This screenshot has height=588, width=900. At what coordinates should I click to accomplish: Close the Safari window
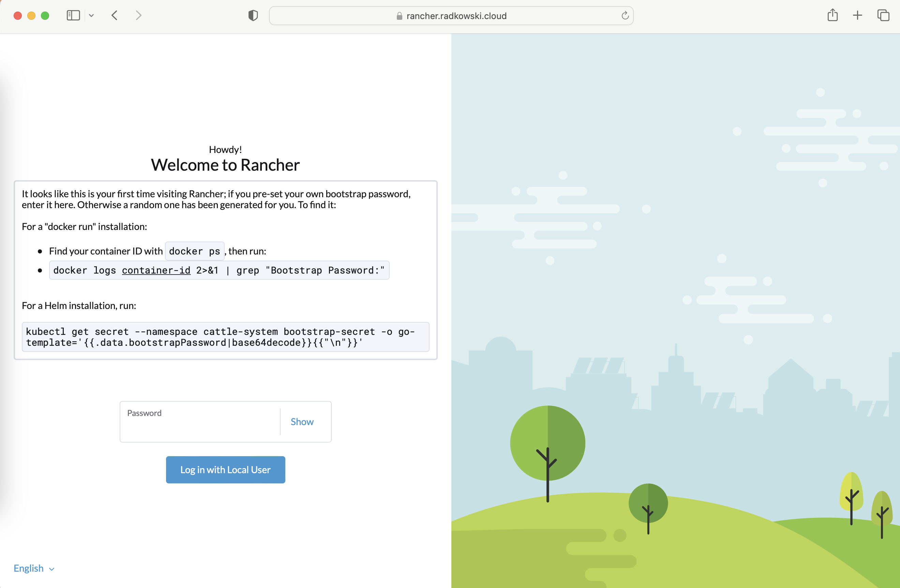pyautogui.click(x=17, y=15)
